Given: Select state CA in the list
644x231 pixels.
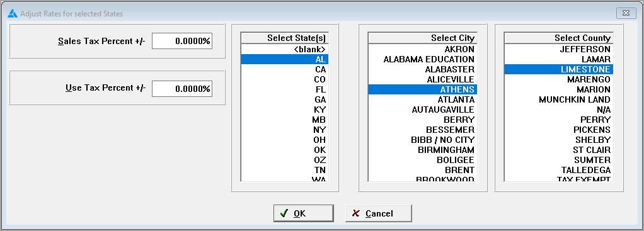Looking at the screenshot, I should tap(285, 69).
